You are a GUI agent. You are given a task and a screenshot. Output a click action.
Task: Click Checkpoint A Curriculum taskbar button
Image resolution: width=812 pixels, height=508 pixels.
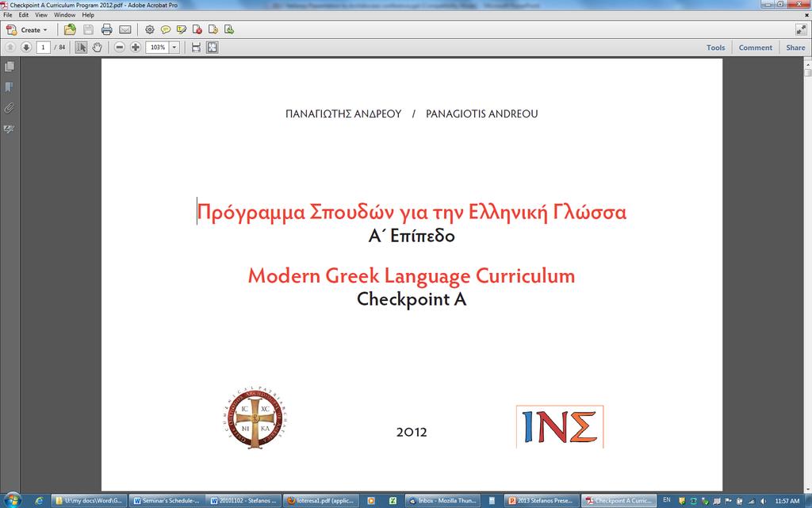tap(619, 501)
